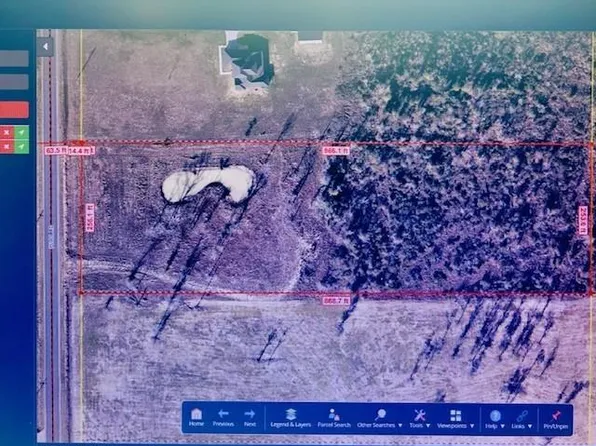
Task: Click the red button in the side panel
Action: tap(14, 110)
